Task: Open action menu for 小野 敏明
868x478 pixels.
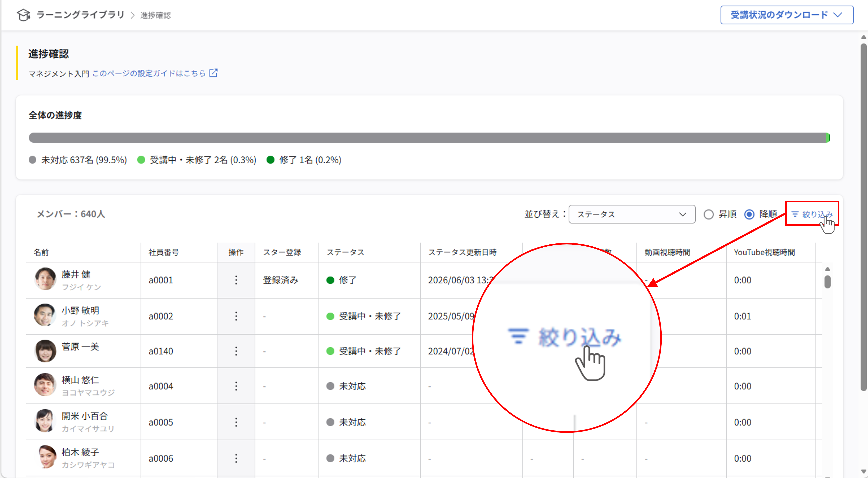Action: 236,316
